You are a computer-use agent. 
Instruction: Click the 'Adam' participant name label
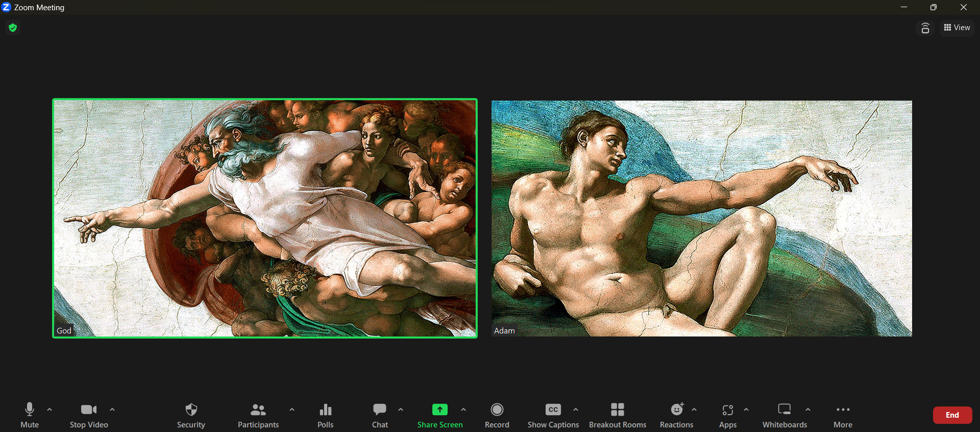tap(504, 330)
